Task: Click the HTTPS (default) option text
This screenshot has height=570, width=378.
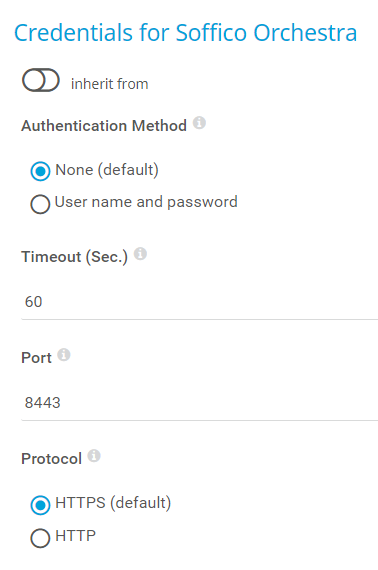Action: coord(113,503)
